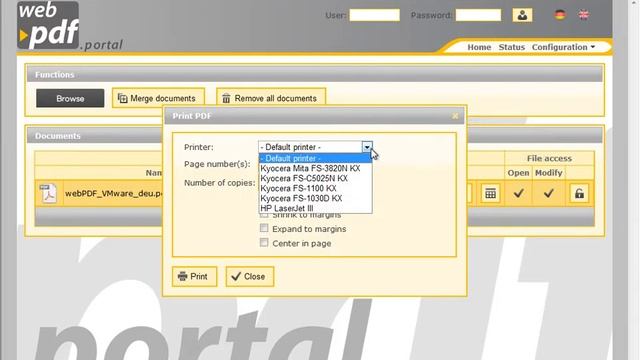Click the webPDF portal logo

(x=69, y=26)
